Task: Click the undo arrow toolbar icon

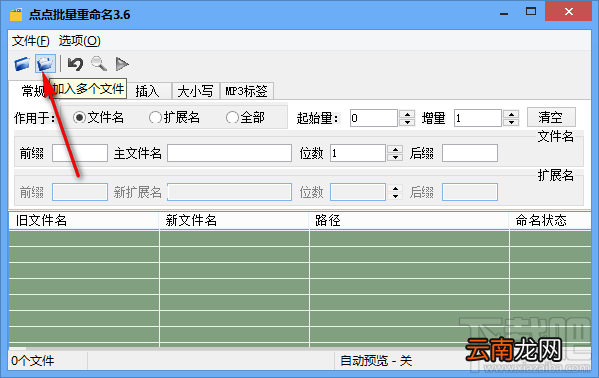Action: (75, 64)
